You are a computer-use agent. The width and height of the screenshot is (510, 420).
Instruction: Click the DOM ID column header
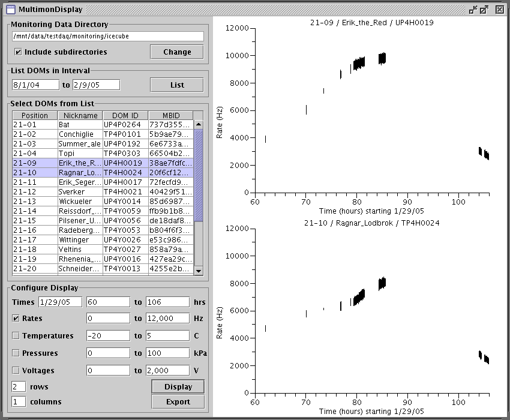click(125, 116)
